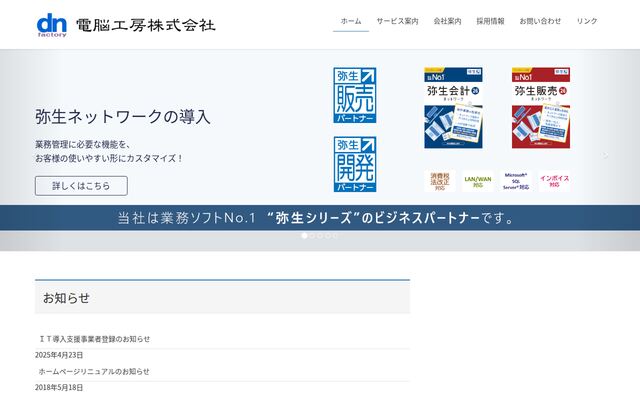
Task: Open the ホーム menu item
Action: coord(351,21)
